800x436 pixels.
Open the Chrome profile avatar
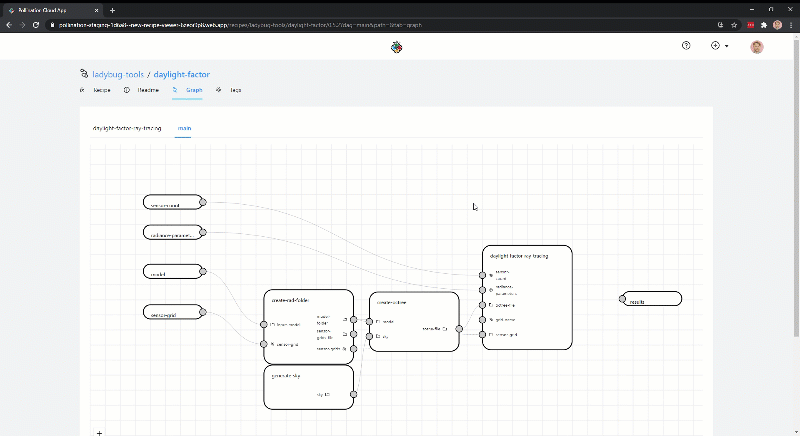point(778,25)
